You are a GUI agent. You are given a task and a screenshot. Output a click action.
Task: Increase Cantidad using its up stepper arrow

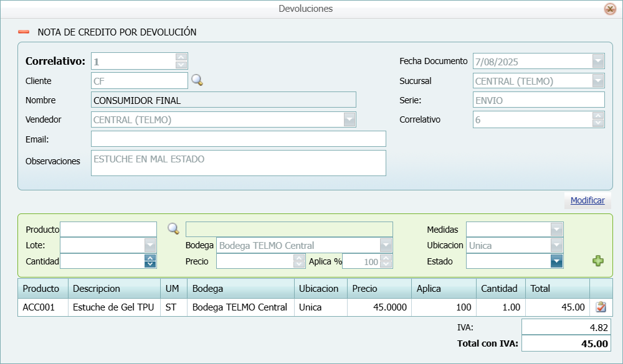click(151, 258)
